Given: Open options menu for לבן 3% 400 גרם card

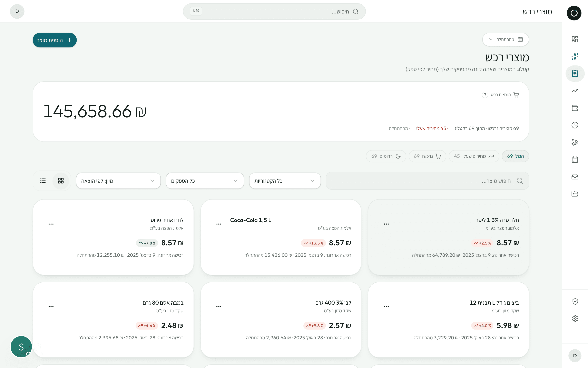Looking at the screenshot, I should click(x=219, y=307).
